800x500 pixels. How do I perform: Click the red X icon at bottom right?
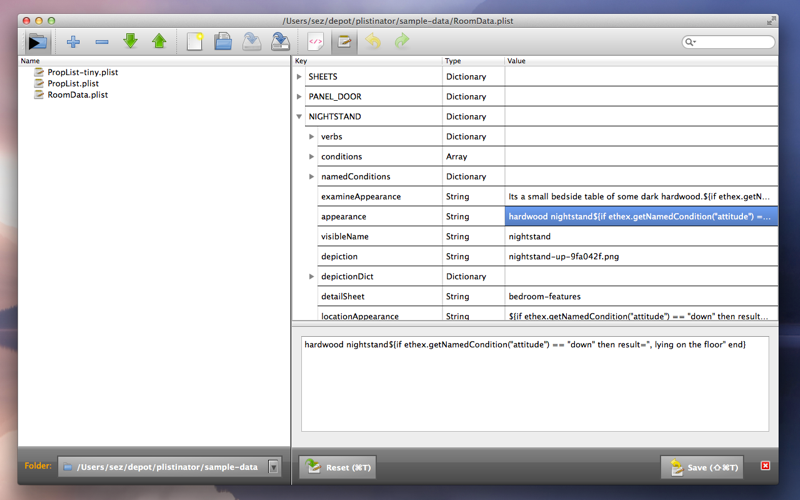765,465
